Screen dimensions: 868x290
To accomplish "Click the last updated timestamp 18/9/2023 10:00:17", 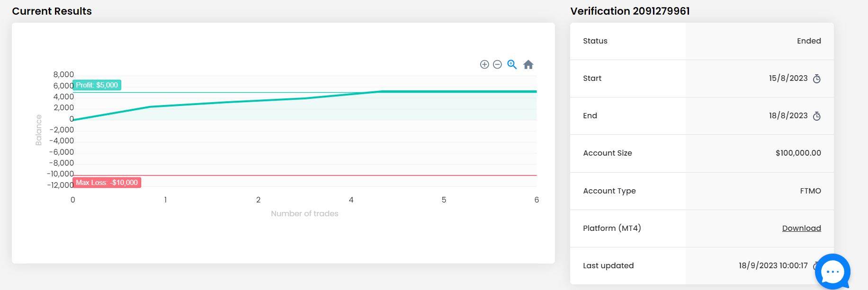I will [x=773, y=266].
